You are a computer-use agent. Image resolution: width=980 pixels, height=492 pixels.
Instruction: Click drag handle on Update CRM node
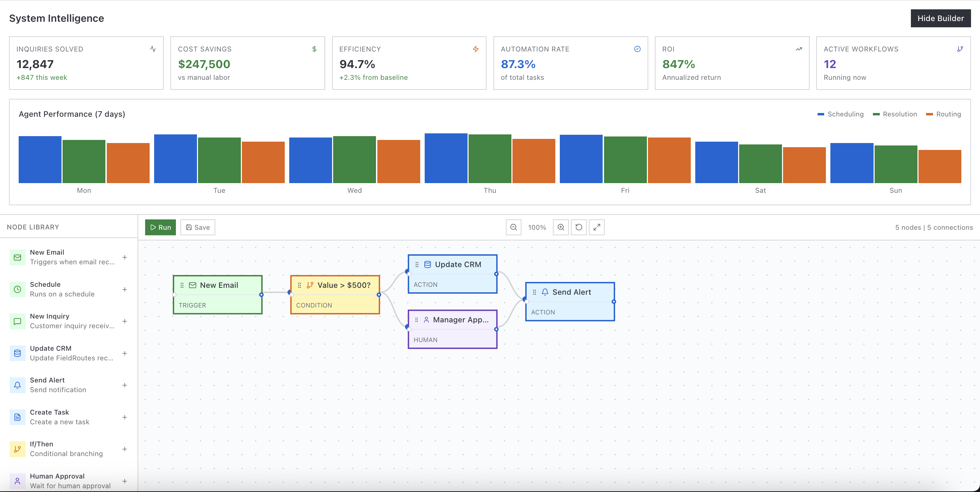pos(417,264)
